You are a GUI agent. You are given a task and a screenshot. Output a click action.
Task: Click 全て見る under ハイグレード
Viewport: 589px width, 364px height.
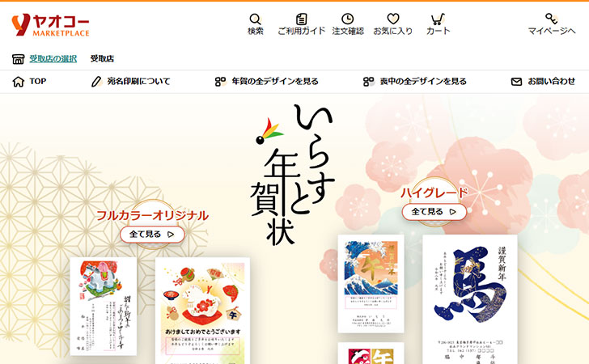[434, 212]
